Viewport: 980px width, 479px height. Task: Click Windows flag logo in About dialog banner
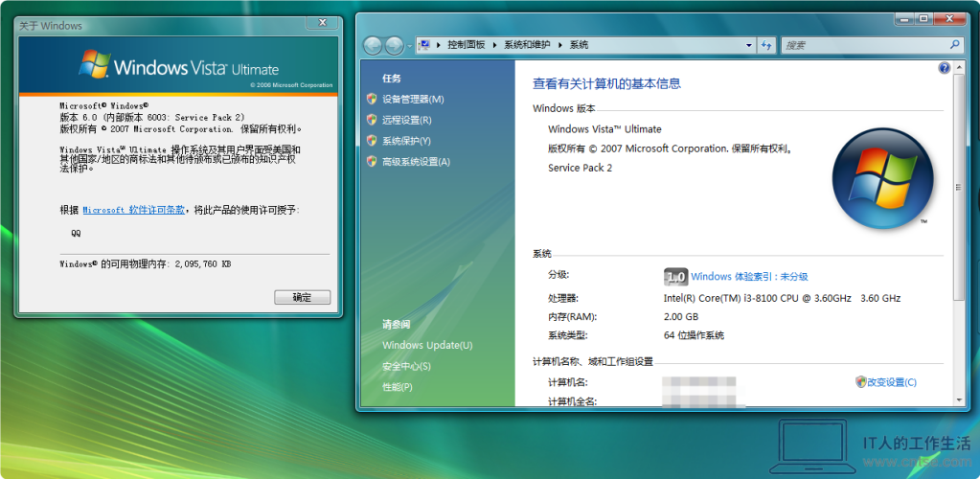tap(95, 64)
